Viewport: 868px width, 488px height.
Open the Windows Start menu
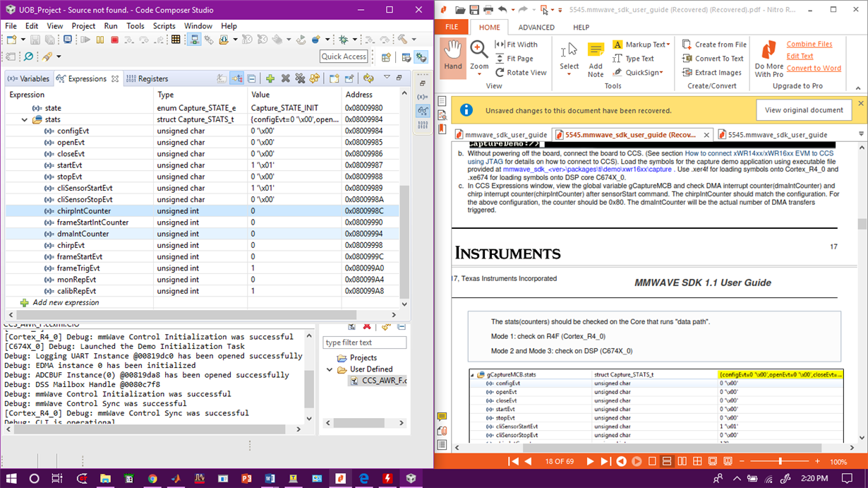[x=11, y=478]
